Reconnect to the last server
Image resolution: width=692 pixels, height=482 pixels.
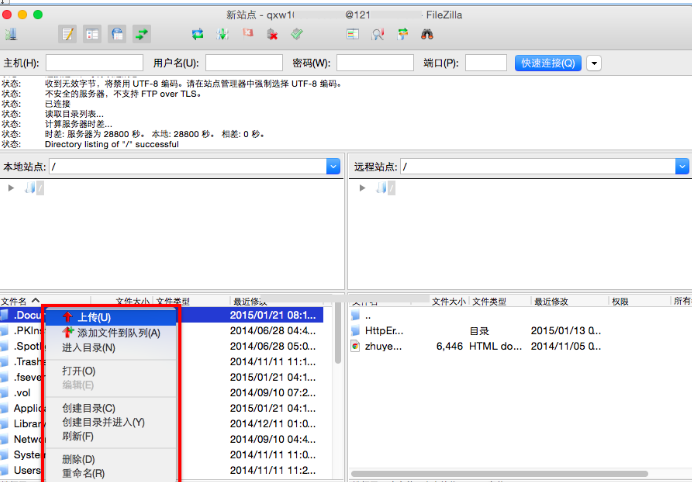(297, 34)
